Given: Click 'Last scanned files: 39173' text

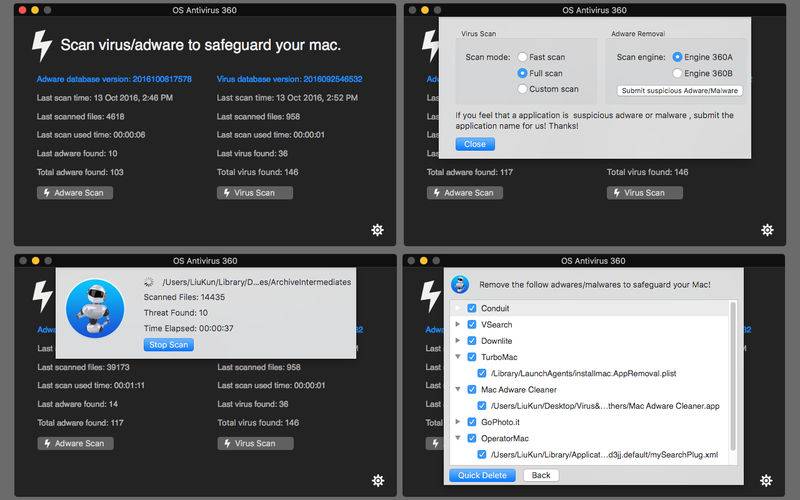Looking at the screenshot, I should [83, 367].
